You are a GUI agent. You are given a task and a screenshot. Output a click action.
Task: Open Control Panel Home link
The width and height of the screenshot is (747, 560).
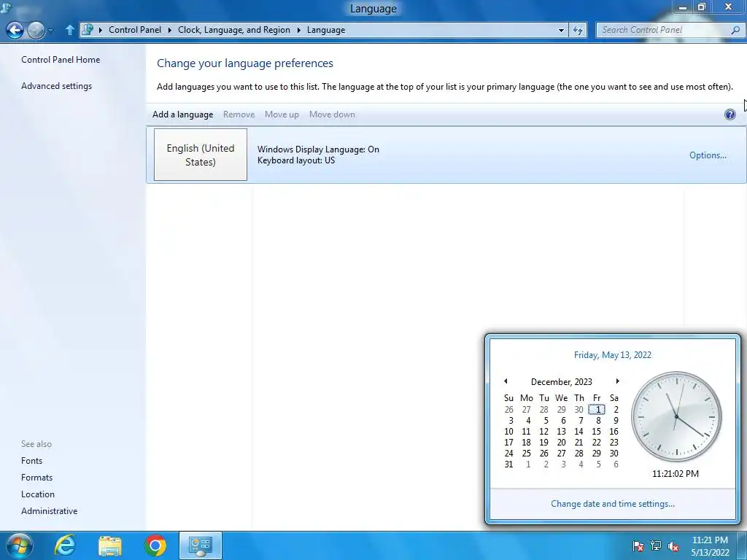(61, 60)
